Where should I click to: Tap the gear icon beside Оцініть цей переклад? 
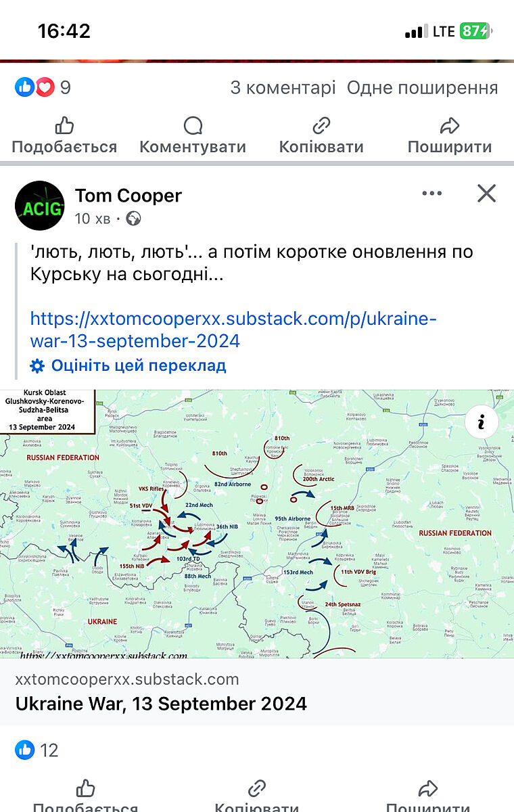38,366
